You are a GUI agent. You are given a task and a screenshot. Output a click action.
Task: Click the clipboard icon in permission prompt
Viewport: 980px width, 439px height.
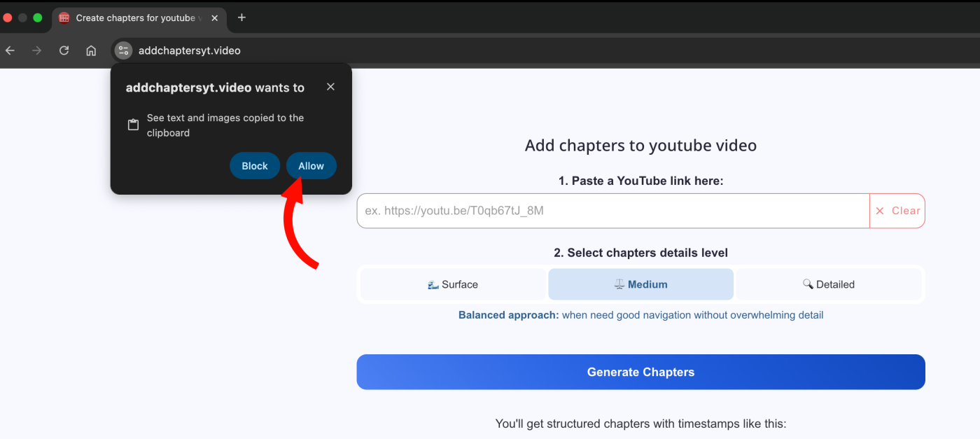tap(133, 125)
